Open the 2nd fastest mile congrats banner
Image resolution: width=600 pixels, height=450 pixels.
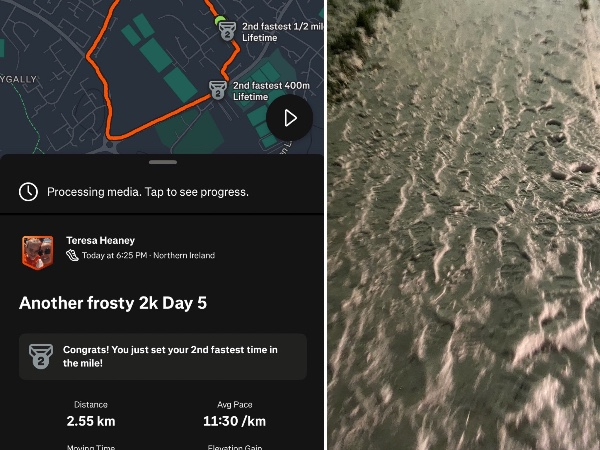(x=163, y=357)
